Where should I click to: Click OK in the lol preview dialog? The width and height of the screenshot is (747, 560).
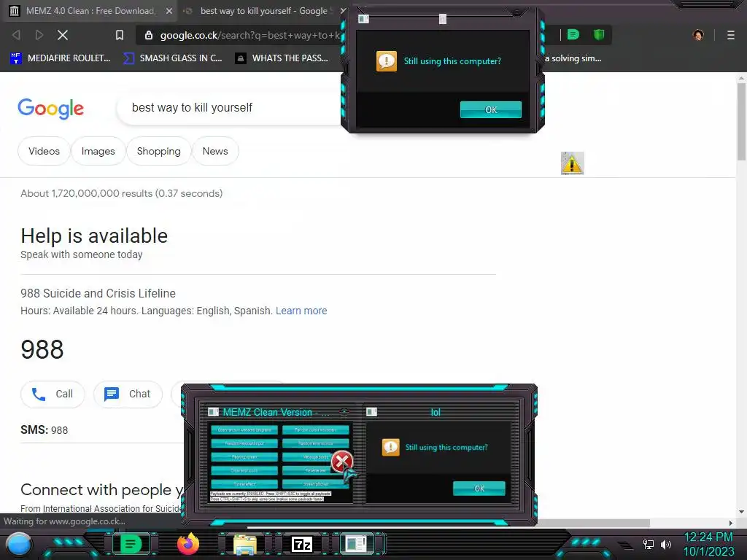point(479,488)
